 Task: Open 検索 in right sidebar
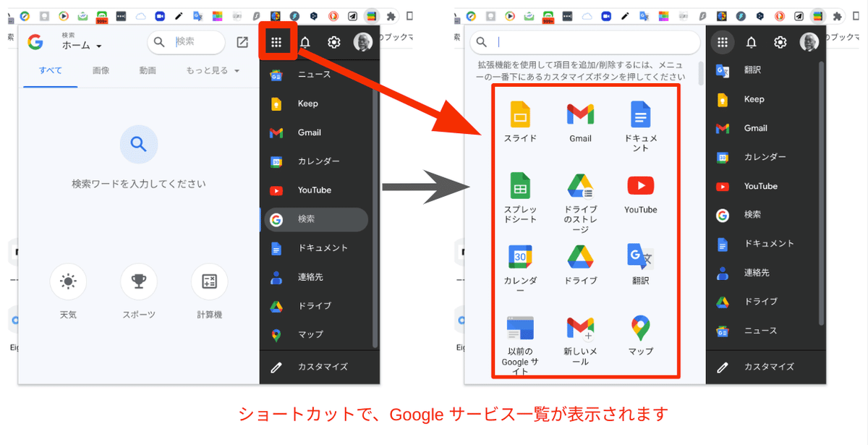pos(762,215)
